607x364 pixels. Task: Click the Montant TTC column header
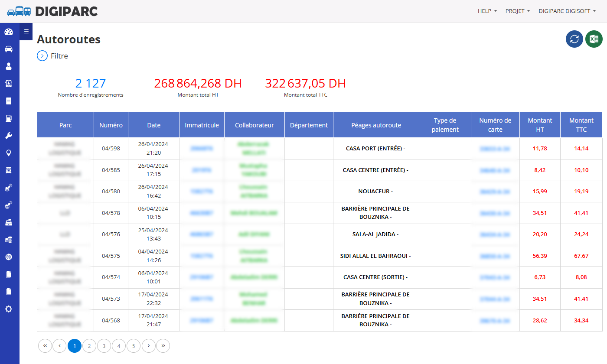[581, 125]
